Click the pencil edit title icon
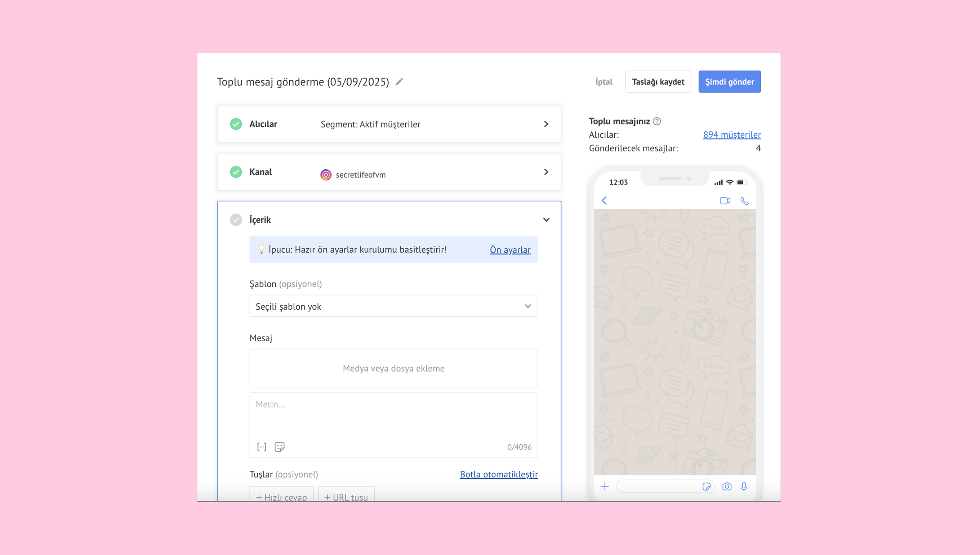This screenshot has height=555, width=980. (399, 81)
